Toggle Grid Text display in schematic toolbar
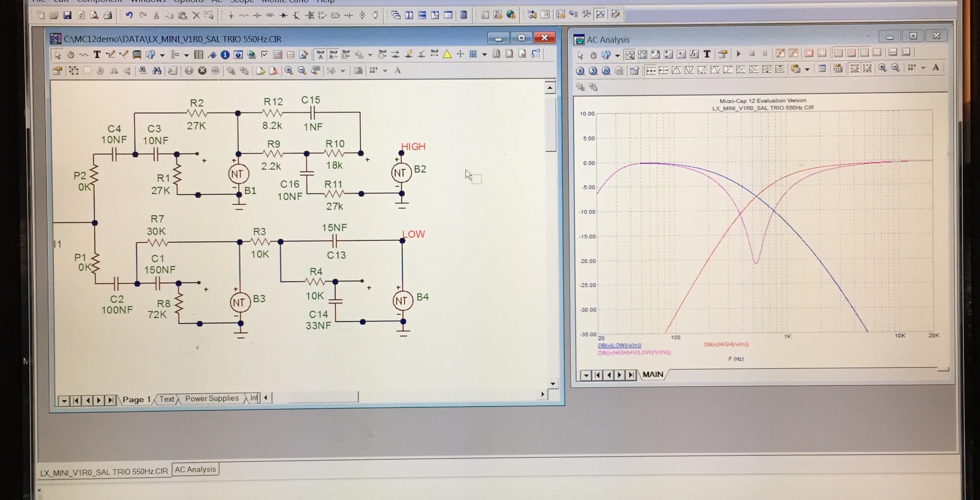The height and width of the screenshot is (500, 980). [320, 54]
